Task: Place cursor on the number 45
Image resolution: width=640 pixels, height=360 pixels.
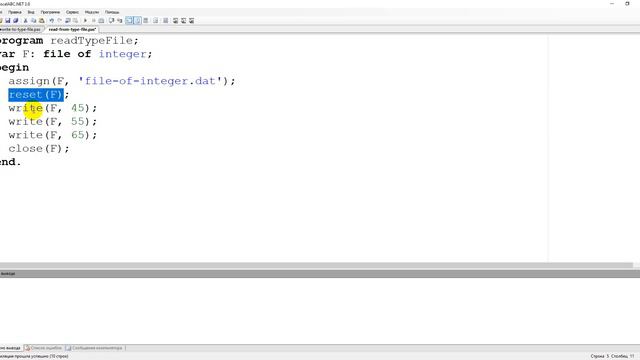Action: tap(78, 108)
